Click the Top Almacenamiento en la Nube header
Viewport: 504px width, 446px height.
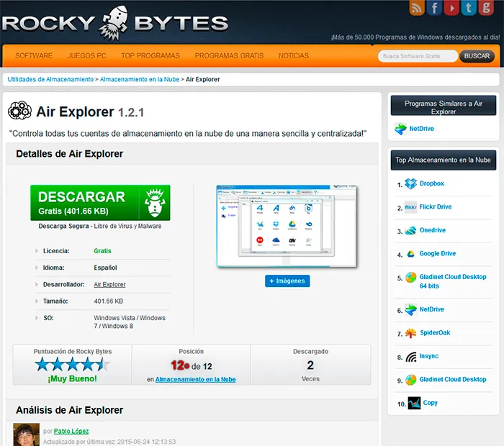tap(444, 160)
